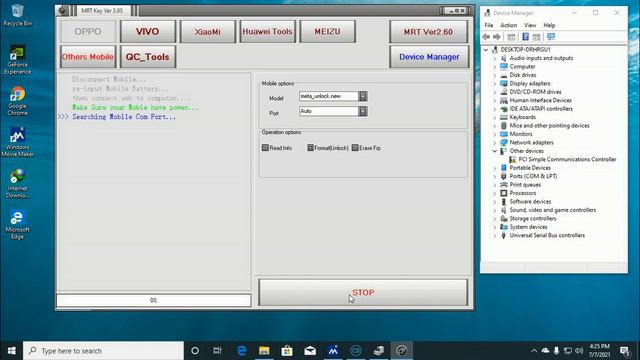Select the Storage controllers item
Screen dimensions: 640x360
click(533, 218)
